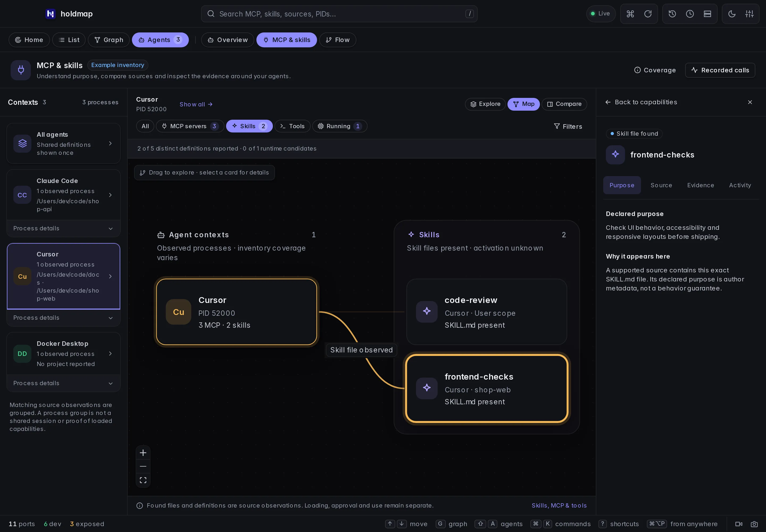Switch to the Flow tab
Image resolution: width=766 pixels, height=532 pixels.
pyautogui.click(x=338, y=40)
